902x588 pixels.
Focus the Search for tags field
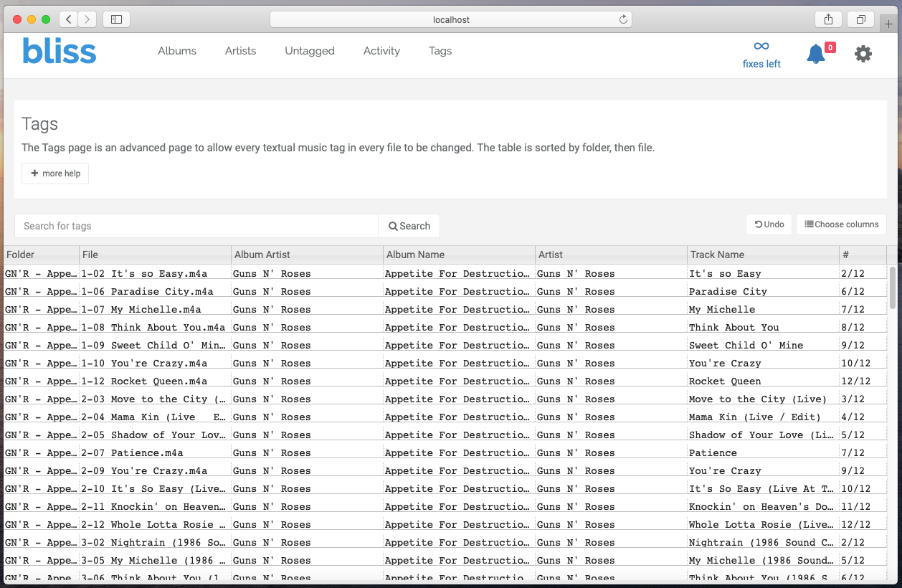tap(196, 226)
